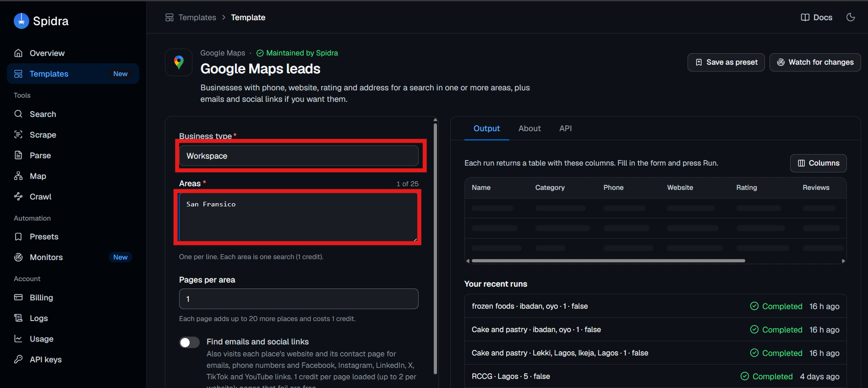
Task: Open the Scrape tool
Action: click(73, 135)
